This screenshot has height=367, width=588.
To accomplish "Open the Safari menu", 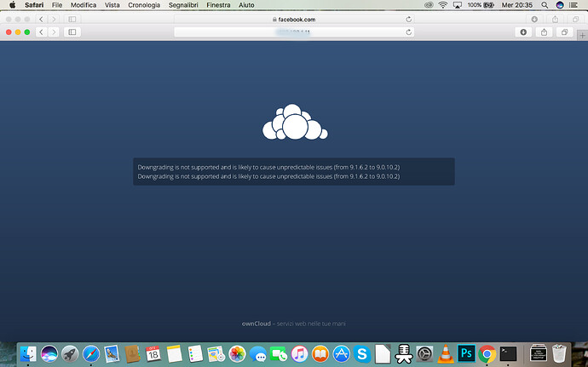I will pos(34,5).
